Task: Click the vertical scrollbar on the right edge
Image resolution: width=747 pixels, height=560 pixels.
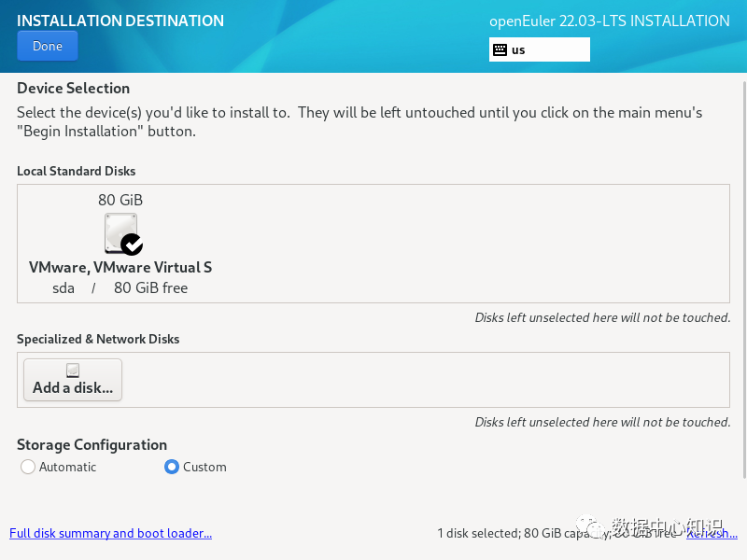Action: (x=744, y=279)
